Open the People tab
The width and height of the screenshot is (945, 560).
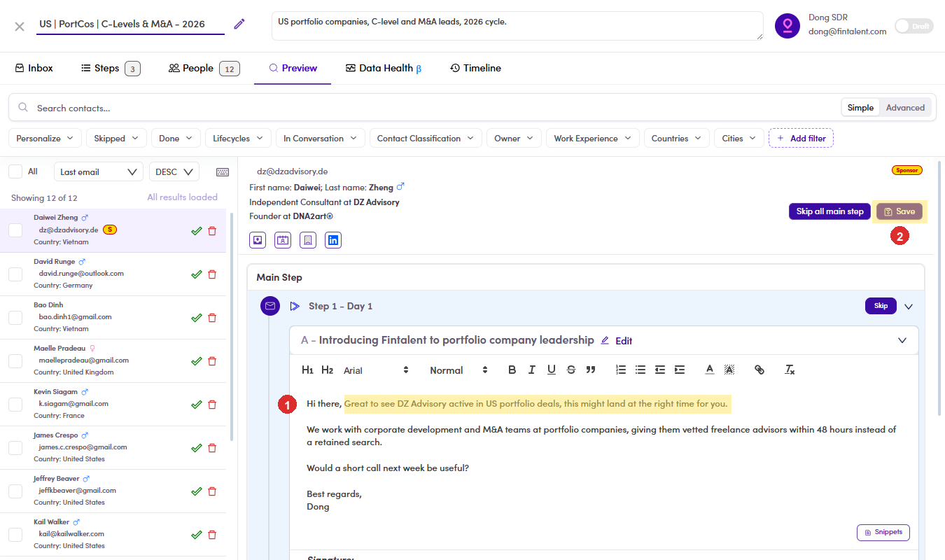pyautogui.click(x=204, y=68)
